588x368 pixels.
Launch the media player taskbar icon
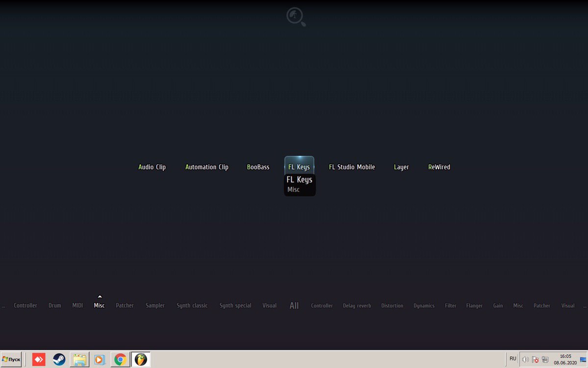pos(100,359)
